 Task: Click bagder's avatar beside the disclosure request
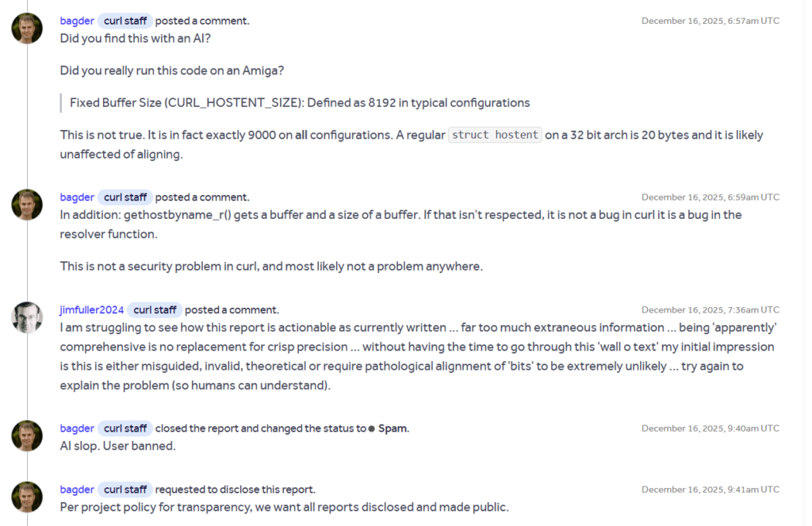[27, 497]
